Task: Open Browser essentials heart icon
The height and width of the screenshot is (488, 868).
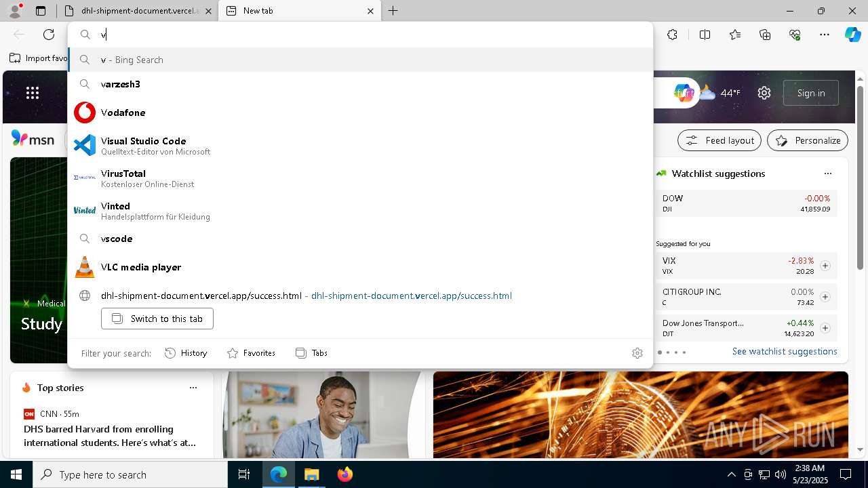Action: [795, 35]
